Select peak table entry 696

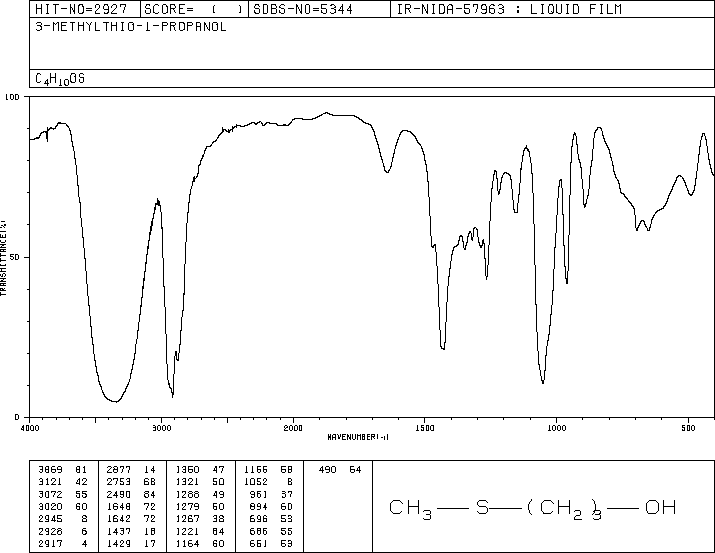pos(259,519)
